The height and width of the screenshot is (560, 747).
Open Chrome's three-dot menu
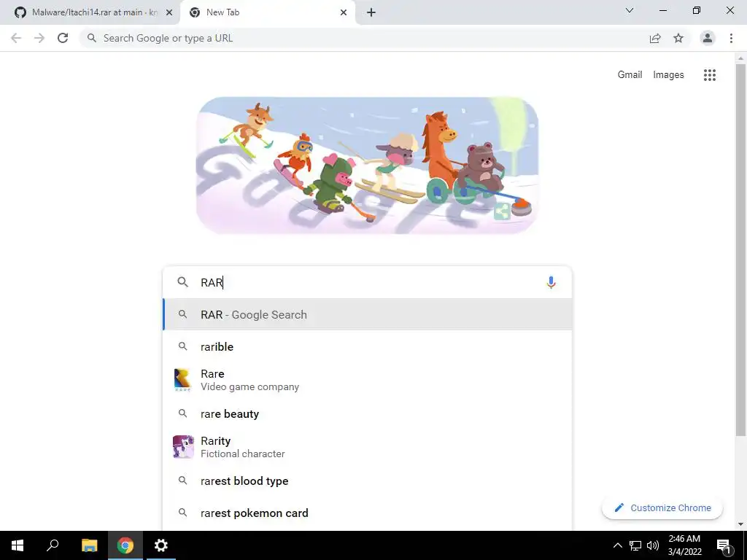731,38
